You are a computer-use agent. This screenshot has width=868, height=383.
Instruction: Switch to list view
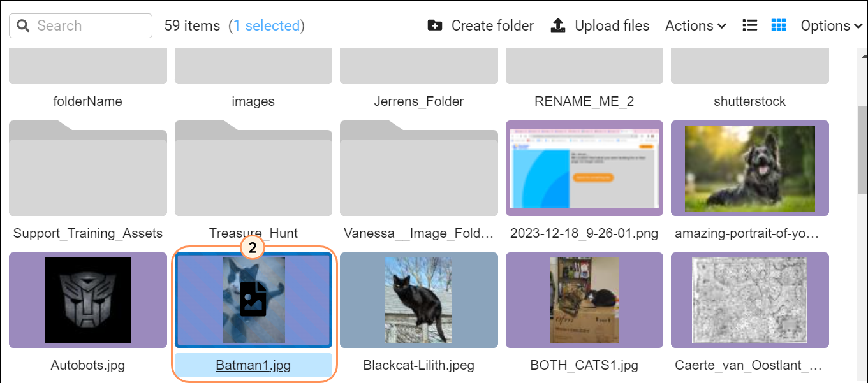pos(750,25)
